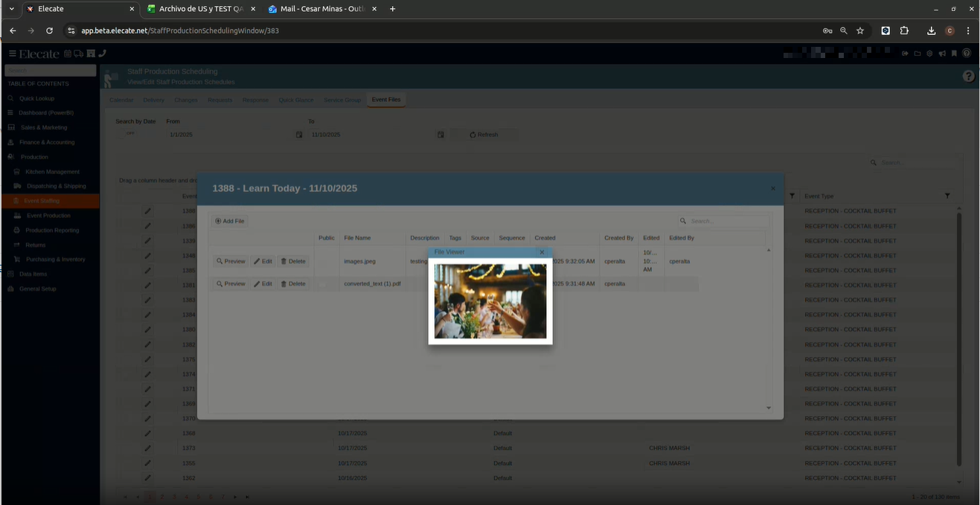Click the phone icon in header
The image size is (980, 505).
click(103, 54)
